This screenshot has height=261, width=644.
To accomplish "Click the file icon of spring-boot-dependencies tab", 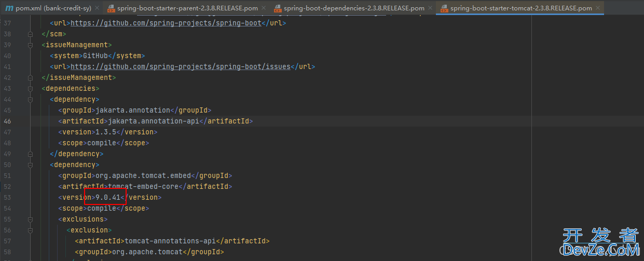I will [277, 8].
